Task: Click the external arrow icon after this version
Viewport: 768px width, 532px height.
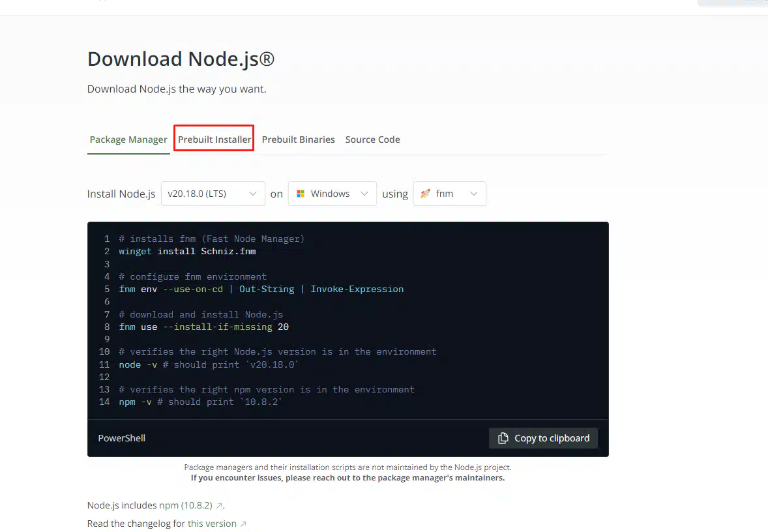Action: click(x=243, y=524)
